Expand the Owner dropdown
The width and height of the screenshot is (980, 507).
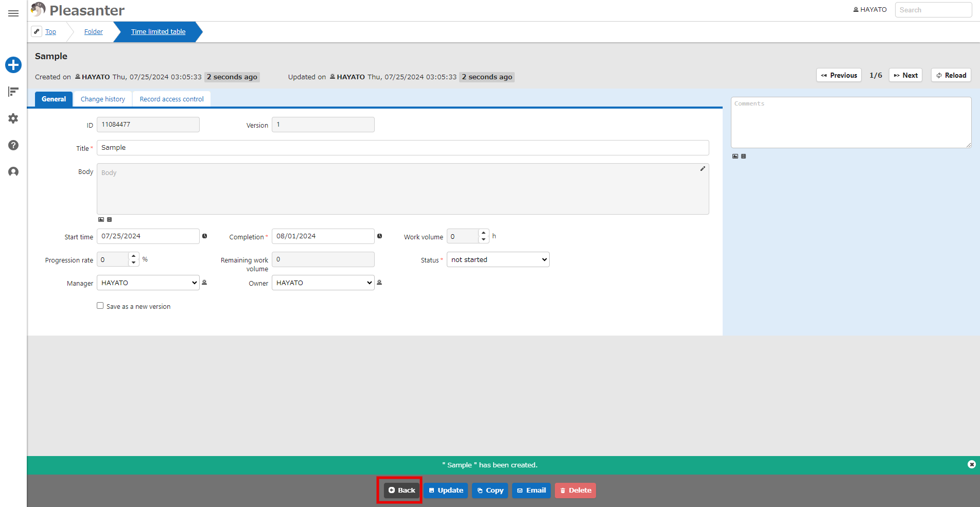tap(323, 283)
